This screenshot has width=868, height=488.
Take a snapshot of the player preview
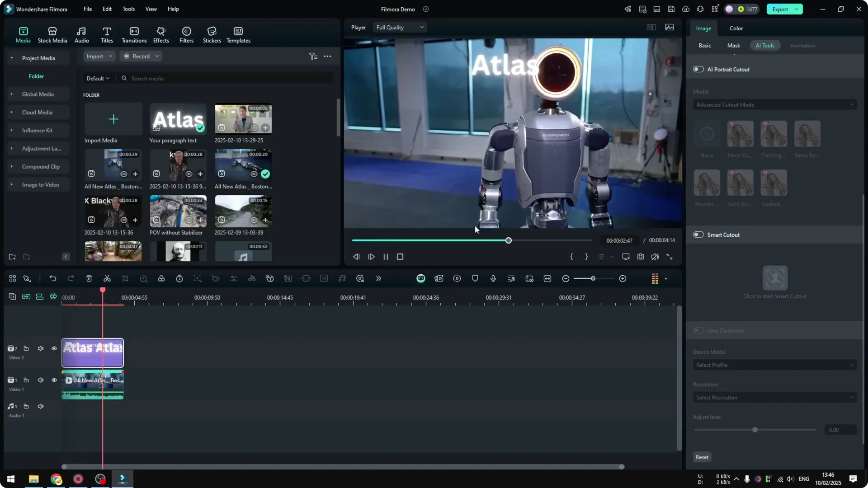tap(640, 257)
